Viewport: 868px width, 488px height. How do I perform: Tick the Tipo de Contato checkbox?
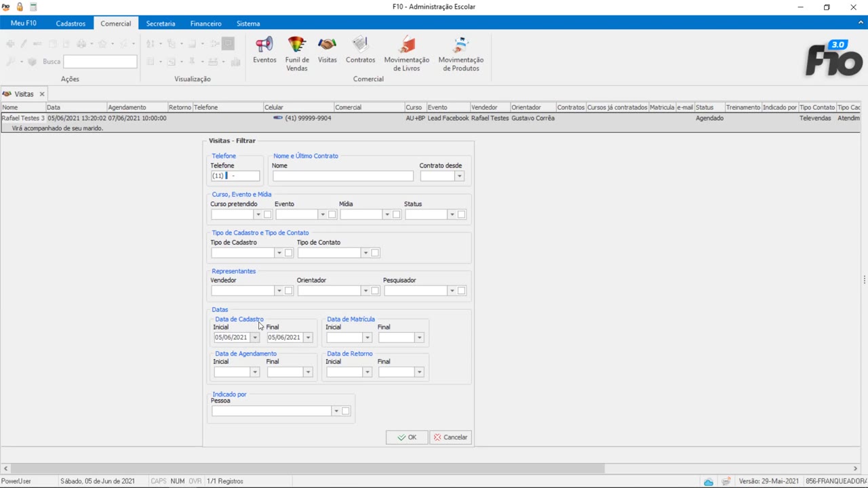tap(375, 253)
